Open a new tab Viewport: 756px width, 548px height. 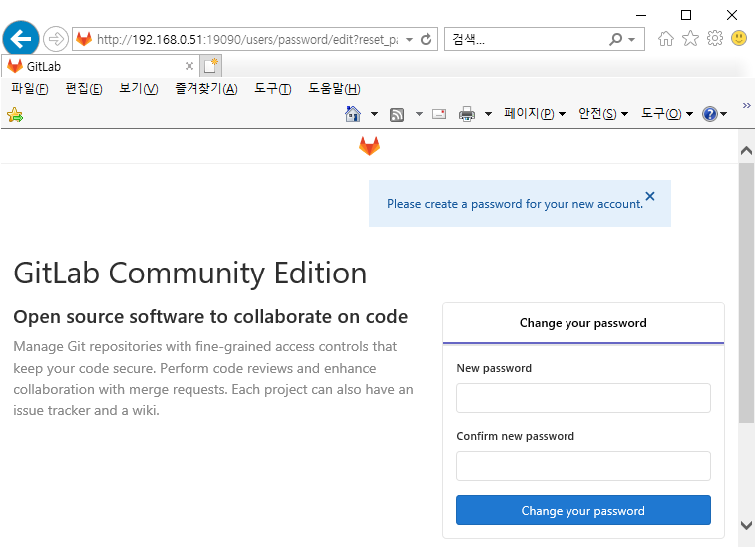click(x=210, y=66)
